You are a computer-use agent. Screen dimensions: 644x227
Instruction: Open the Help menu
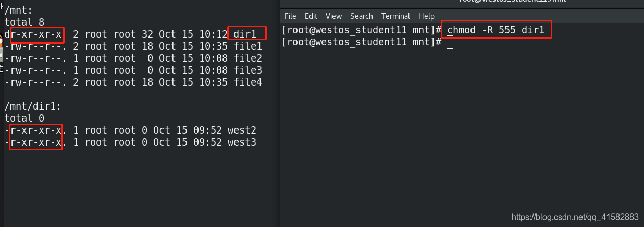point(426,16)
